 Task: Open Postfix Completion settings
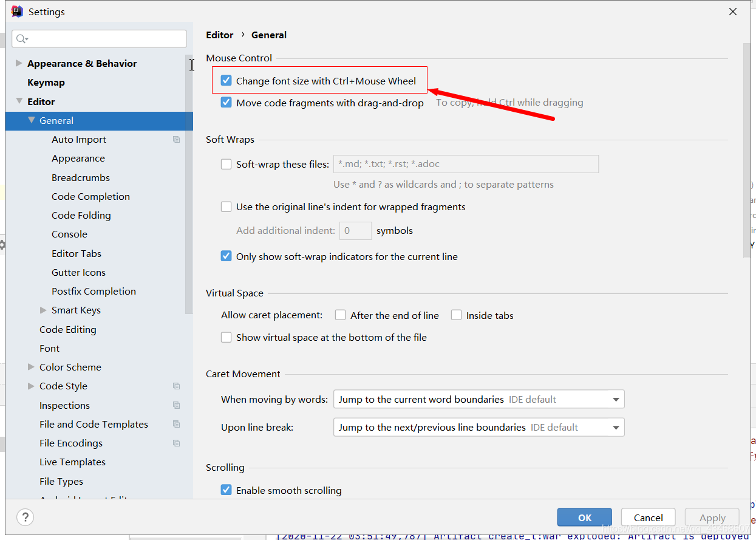tap(94, 291)
